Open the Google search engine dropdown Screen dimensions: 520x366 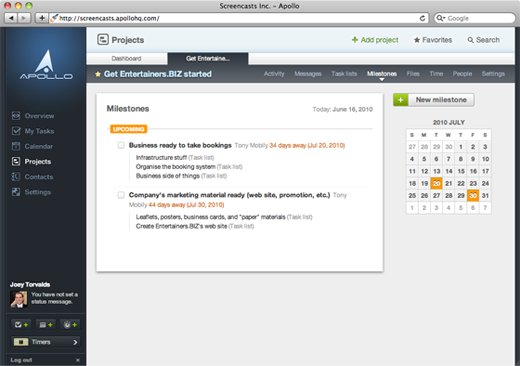[441, 18]
